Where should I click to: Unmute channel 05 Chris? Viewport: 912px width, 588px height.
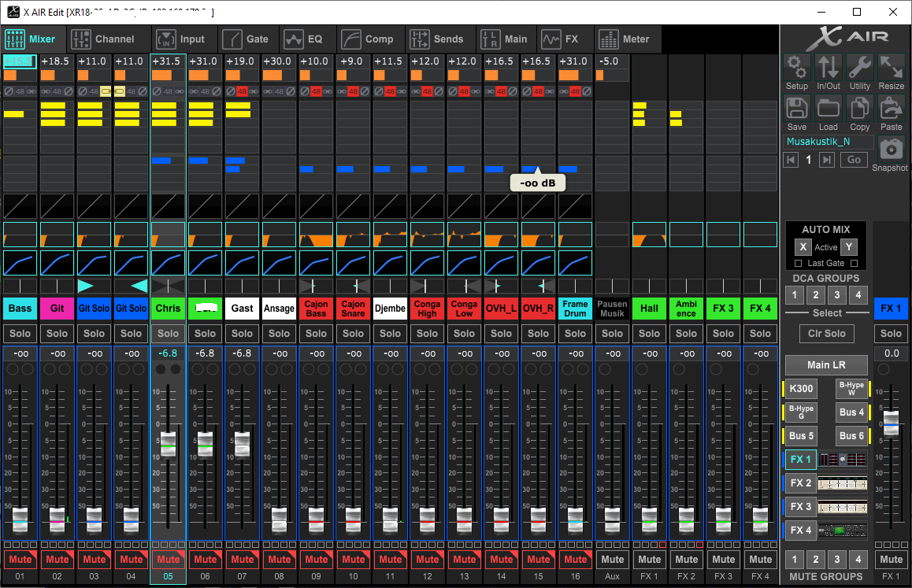(x=168, y=560)
